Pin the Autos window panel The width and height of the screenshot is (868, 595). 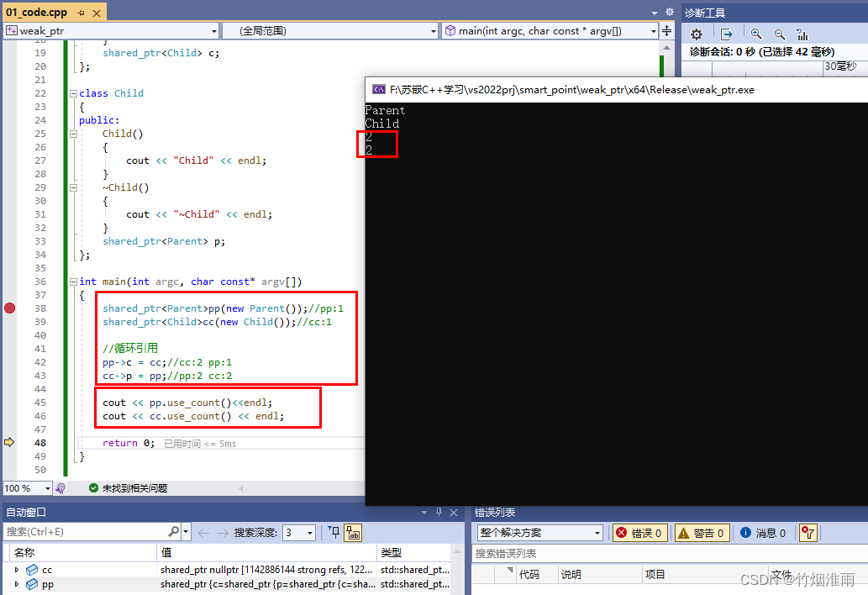click(439, 513)
